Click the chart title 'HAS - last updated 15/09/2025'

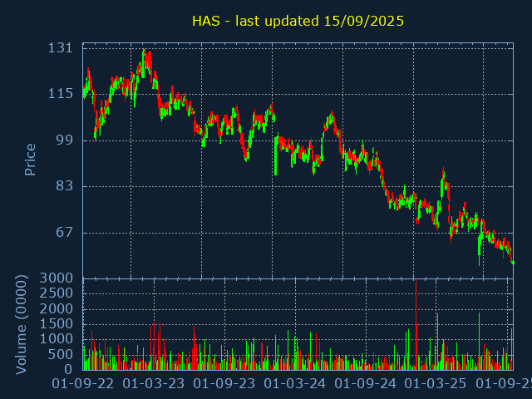coord(298,21)
